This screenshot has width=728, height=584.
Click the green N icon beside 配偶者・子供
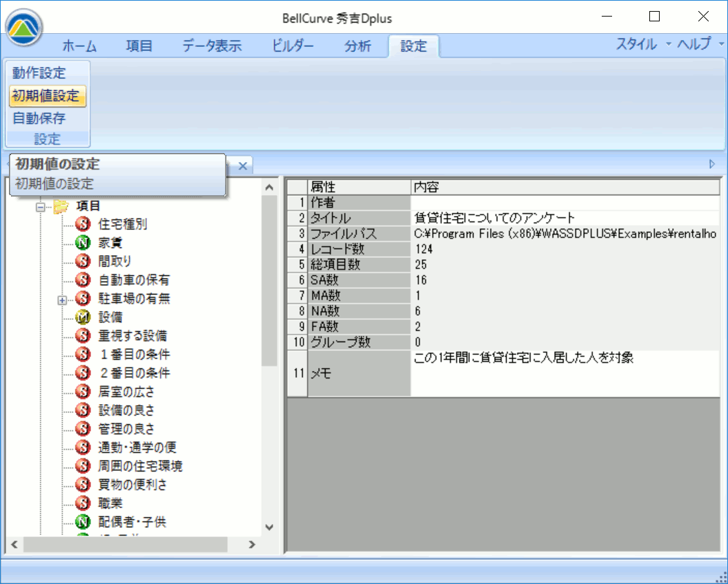coord(83,522)
